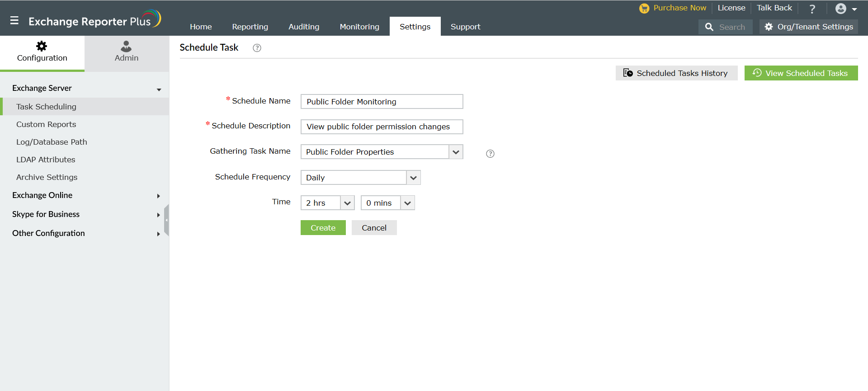Switch to the Auditing tab
868x391 pixels.
click(x=304, y=27)
